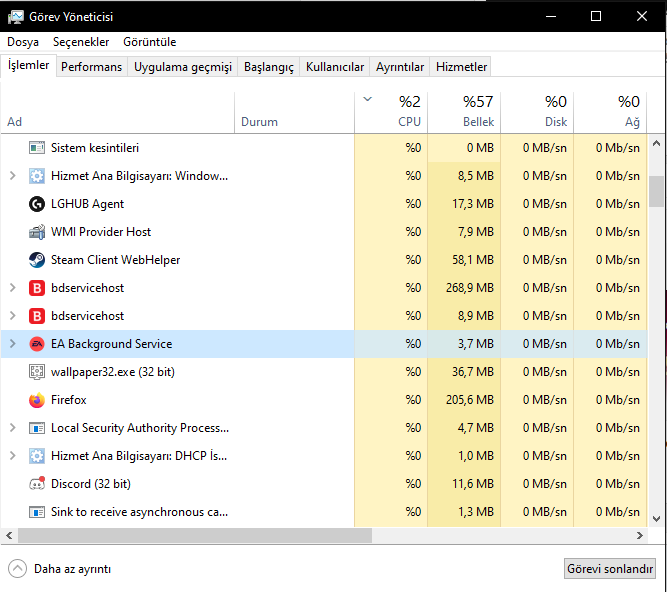Image resolution: width=672 pixels, height=596 pixels.
Task: Click the Local Security Authority Process icon
Action: 37,428
